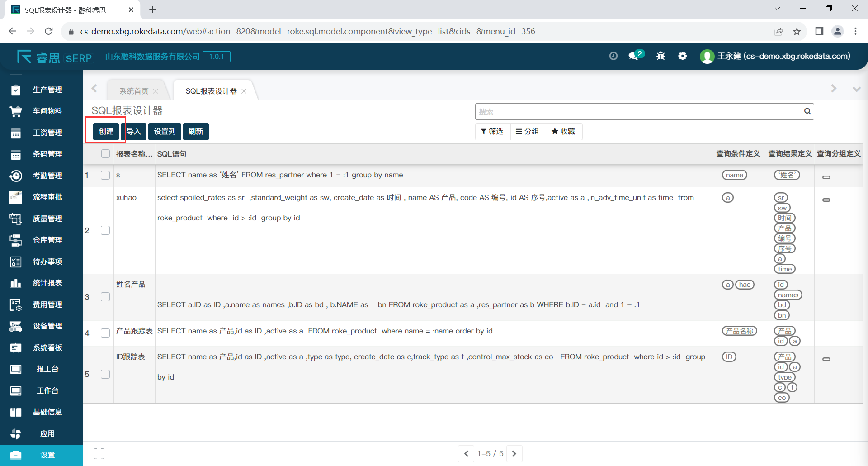Tick the checkbox for the xuhao row
The width and height of the screenshot is (868, 466).
click(x=105, y=230)
